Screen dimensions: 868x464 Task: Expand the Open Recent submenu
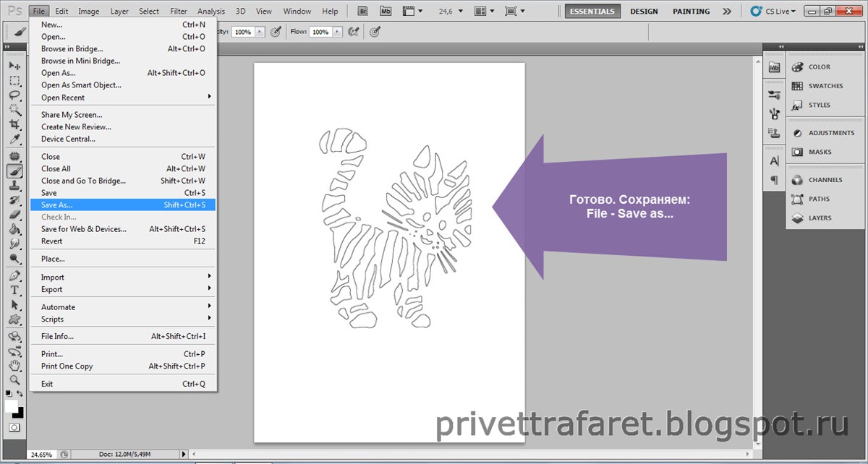coord(123,98)
